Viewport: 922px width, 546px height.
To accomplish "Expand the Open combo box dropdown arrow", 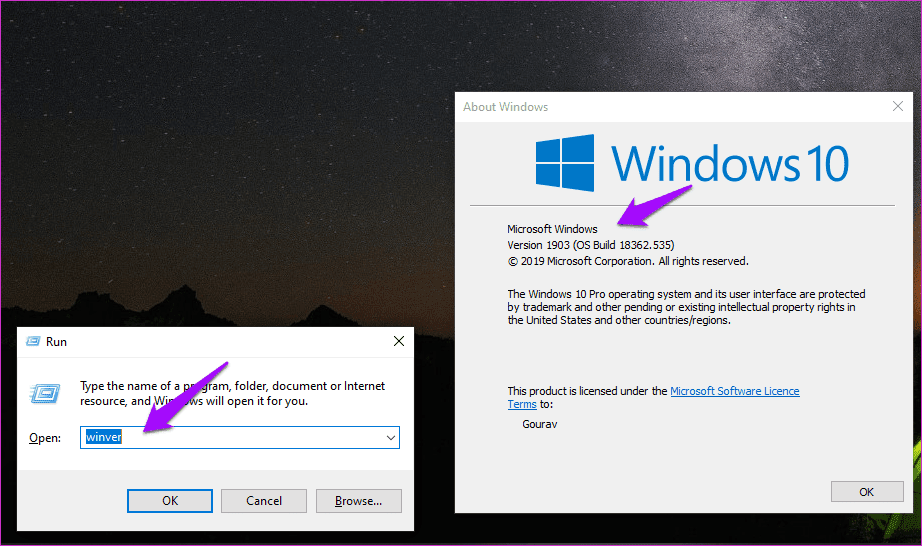I will [x=390, y=437].
